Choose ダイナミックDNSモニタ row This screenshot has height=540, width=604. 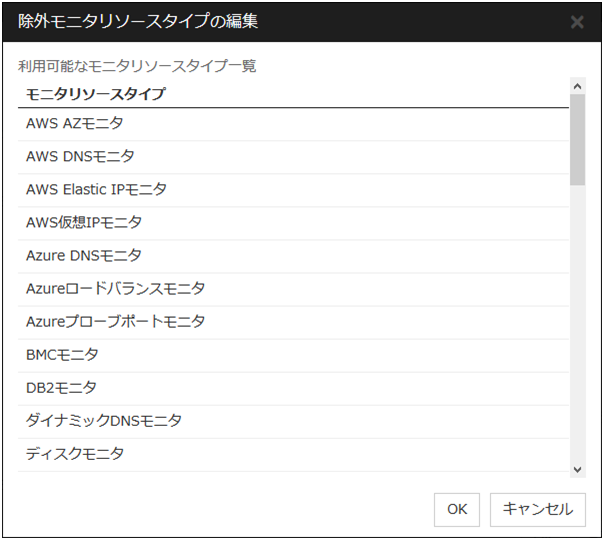click(104, 421)
